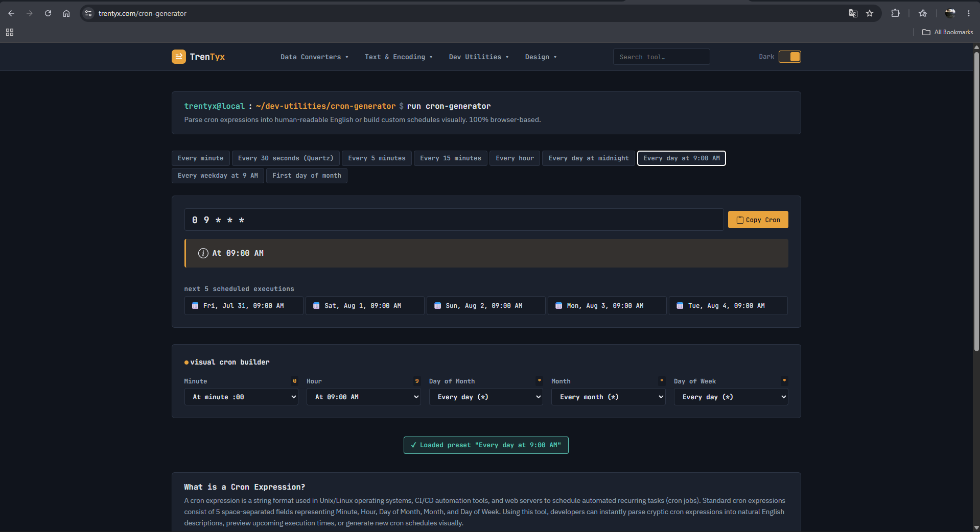Viewport: 980px width, 532px height.
Task: Select 'First day of month' preset
Action: point(307,176)
